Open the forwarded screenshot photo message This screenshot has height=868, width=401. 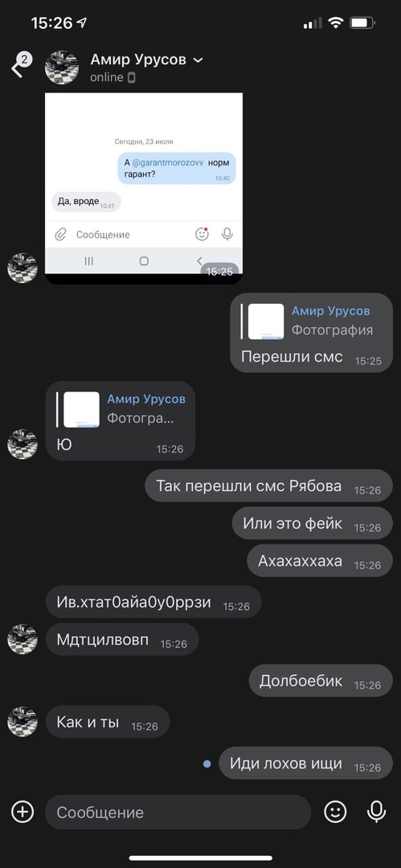tap(144, 188)
